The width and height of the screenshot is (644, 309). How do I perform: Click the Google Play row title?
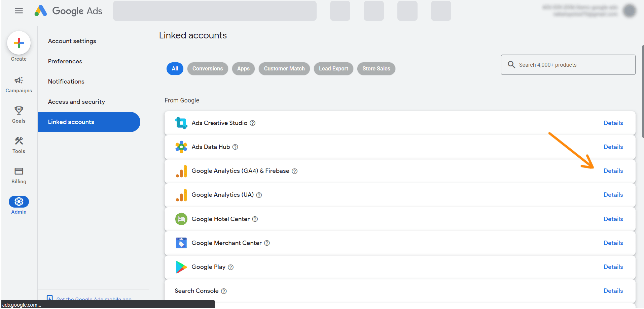(208, 267)
